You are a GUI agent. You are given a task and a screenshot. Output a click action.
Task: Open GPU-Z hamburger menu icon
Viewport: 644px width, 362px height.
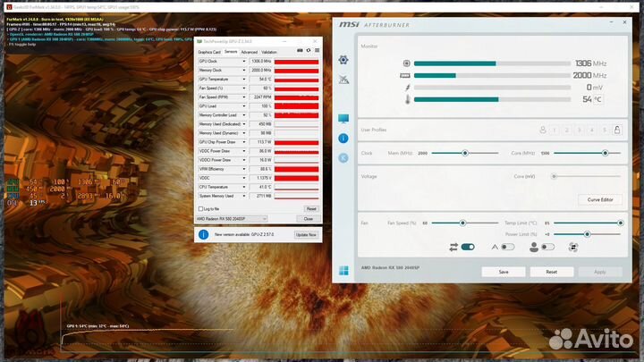click(317, 50)
